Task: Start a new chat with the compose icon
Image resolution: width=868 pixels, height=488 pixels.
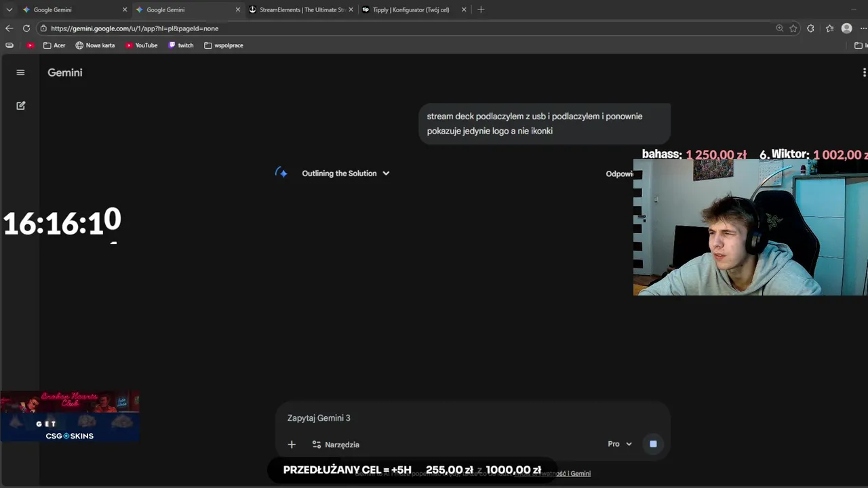Action: 21,106
